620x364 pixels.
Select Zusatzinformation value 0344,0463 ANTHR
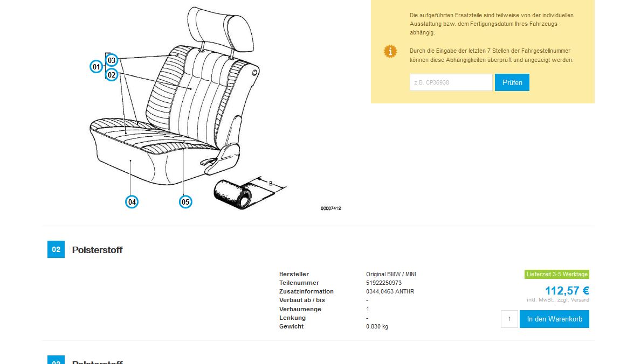click(390, 291)
